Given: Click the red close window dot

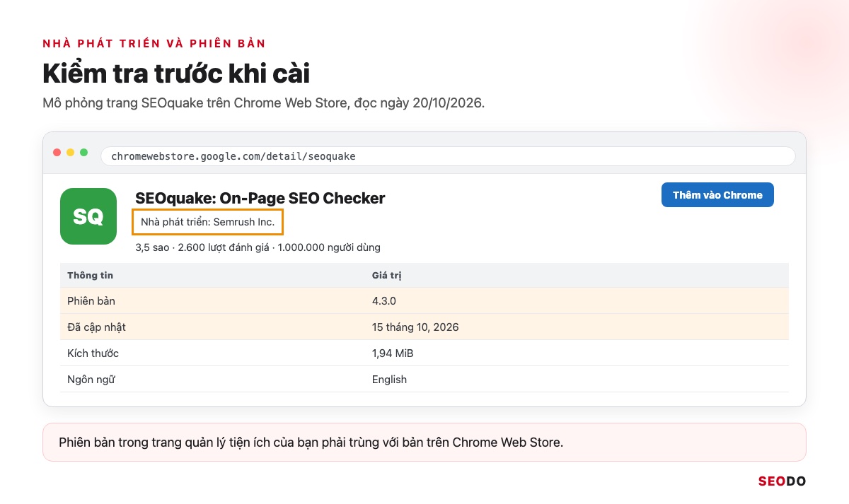Looking at the screenshot, I should click(x=57, y=152).
